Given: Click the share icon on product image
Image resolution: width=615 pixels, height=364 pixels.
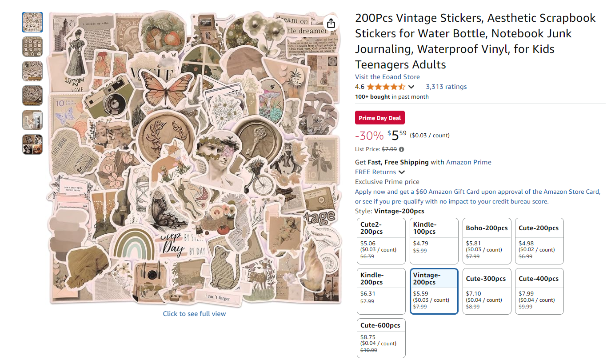Looking at the screenshot, I should (x=331, y=23).
